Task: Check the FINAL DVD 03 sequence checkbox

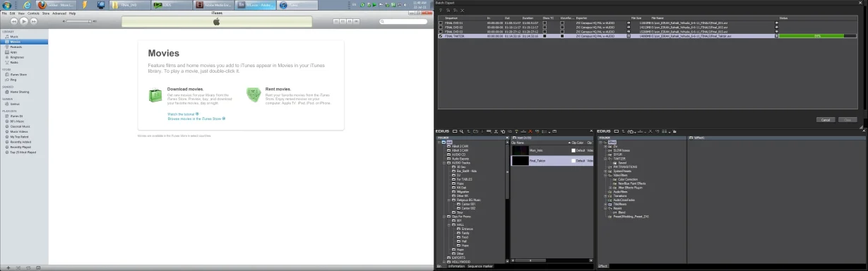Action: tap(441, 32)
